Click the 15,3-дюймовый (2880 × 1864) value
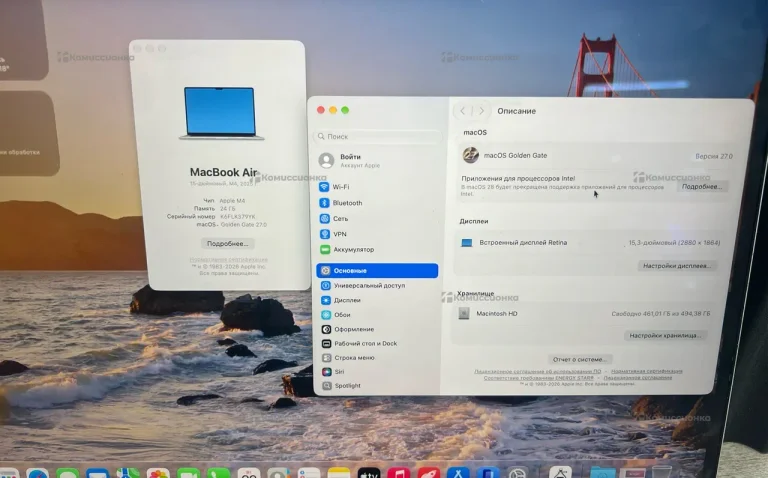Viewport: 768px width, 478px height. (674, 242)
